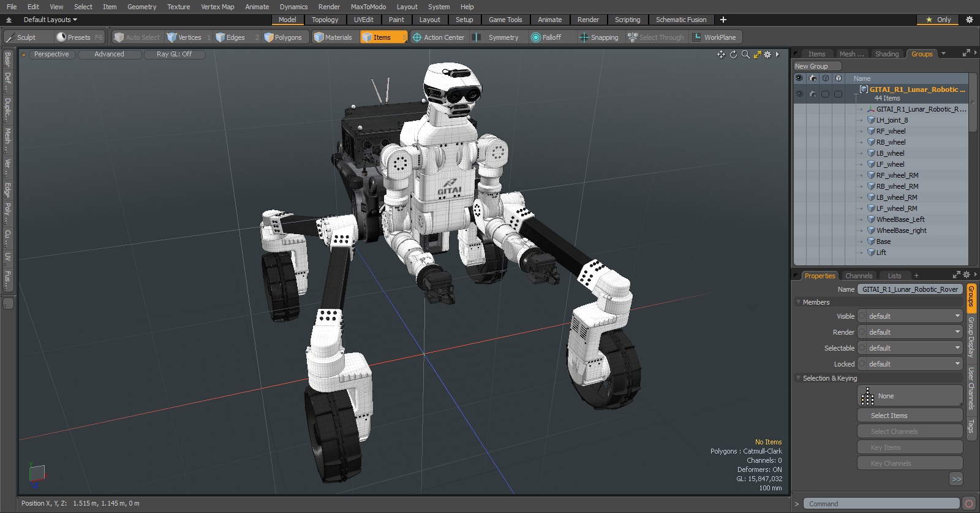Toggle Ray GL off setting
Screen dimensions: 980x513
click(174, 55)
